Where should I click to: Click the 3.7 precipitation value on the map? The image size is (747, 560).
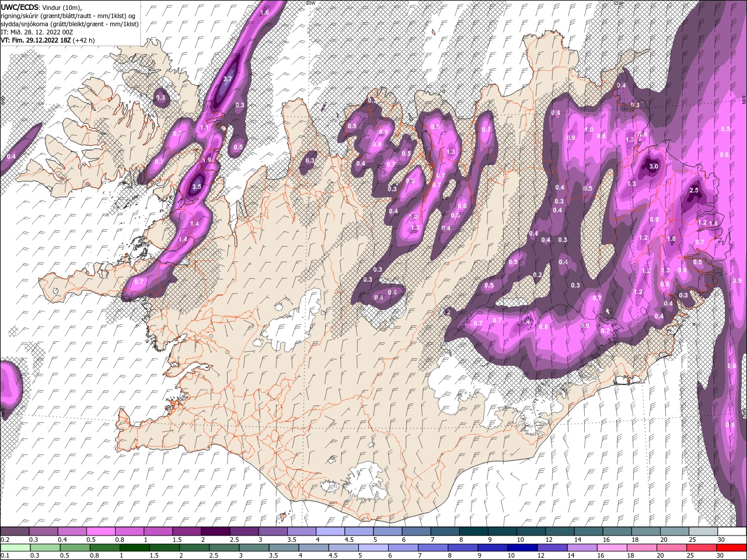pyautogui.click(x=228, y=79)
